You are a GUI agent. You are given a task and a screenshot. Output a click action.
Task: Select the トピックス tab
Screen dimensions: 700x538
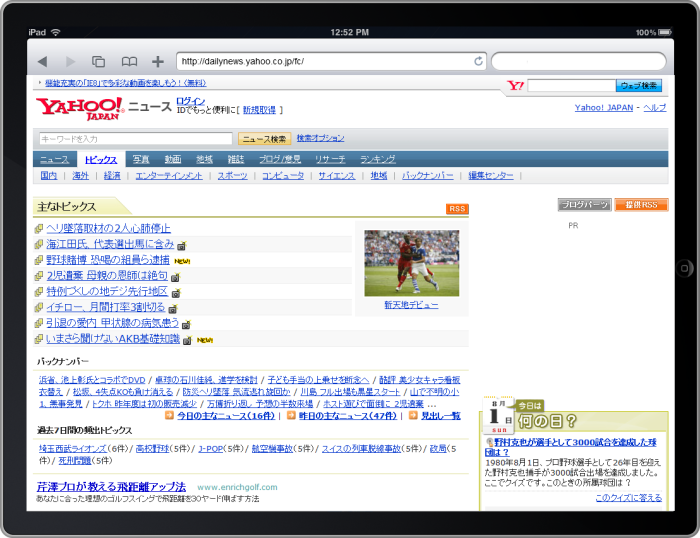pos(101,159)
